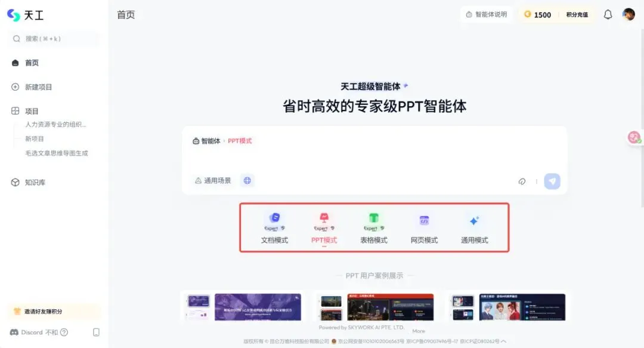Click the mobile phone icon in sidebar
The image size is (644, 348).
[96, 332]
